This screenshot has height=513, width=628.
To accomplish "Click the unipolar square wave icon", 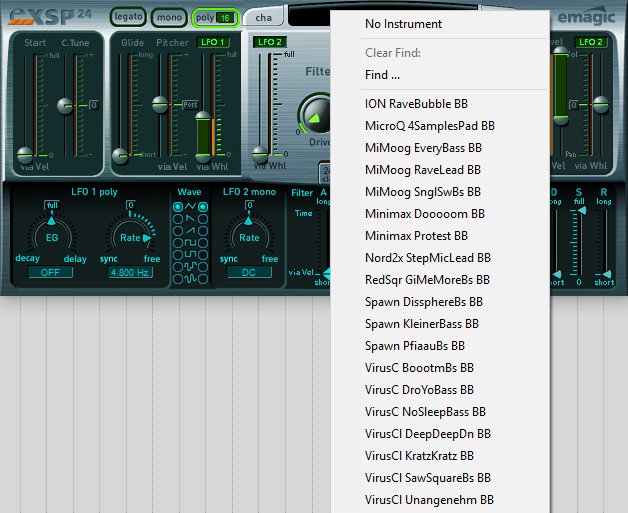I will (x=190, y=255).
